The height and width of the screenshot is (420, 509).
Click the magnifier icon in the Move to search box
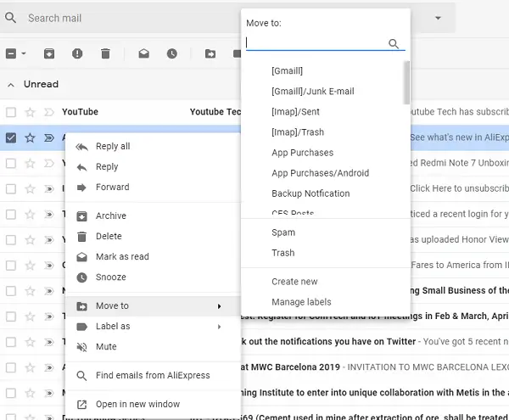coord(394,43)
